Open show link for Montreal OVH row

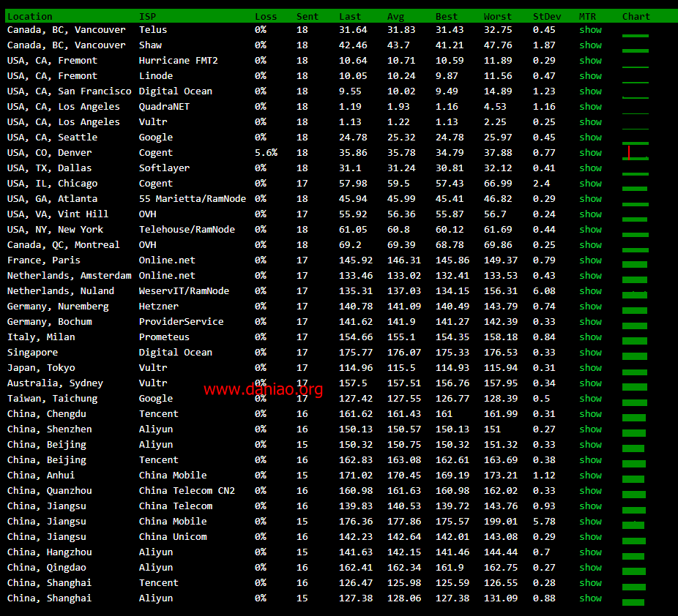(x=590, y=245)
